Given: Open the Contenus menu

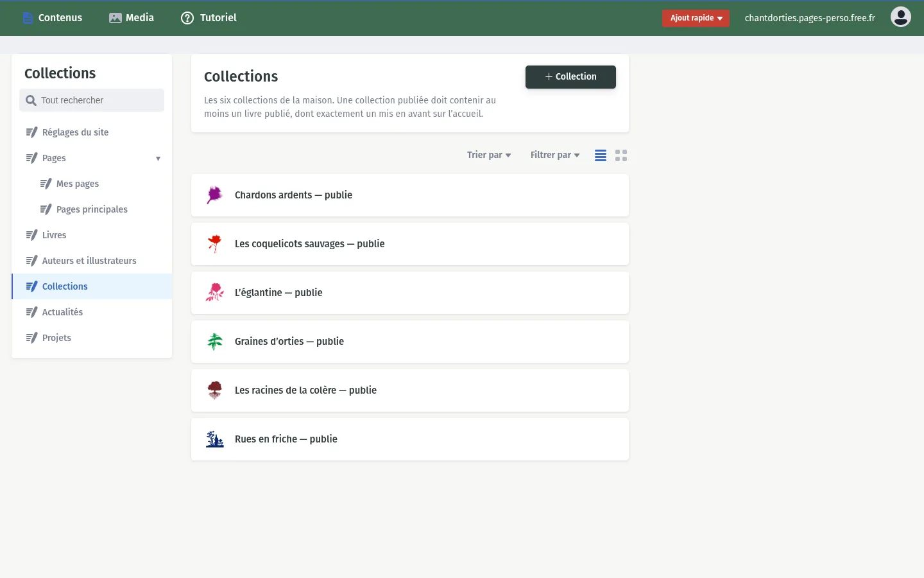Looking at the screenshot, I should 53,18.
